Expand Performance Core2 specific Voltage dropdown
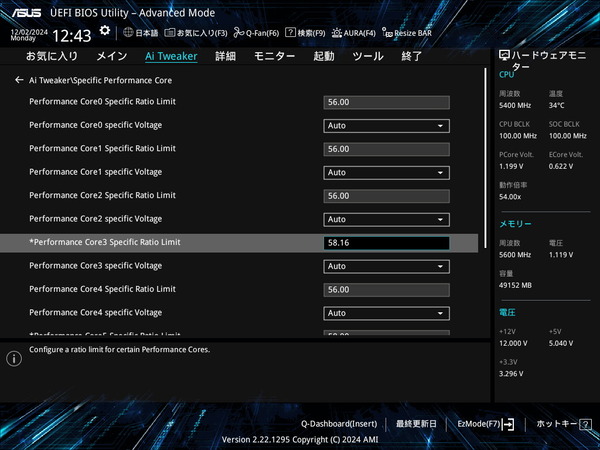 pyautogui.click(x=386, y=220)
